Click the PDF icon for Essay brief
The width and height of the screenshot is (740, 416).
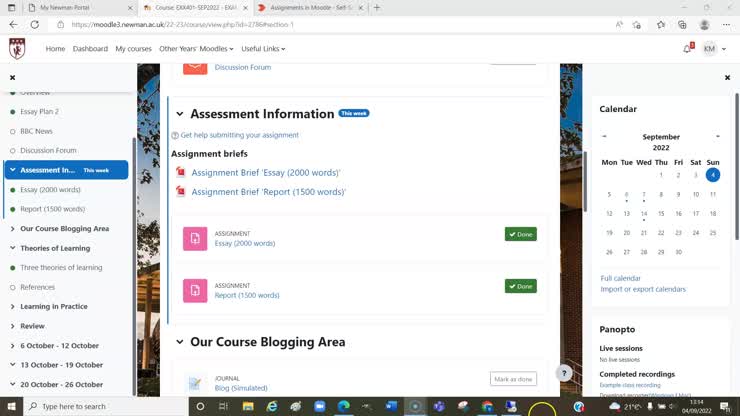pos(180,172)
